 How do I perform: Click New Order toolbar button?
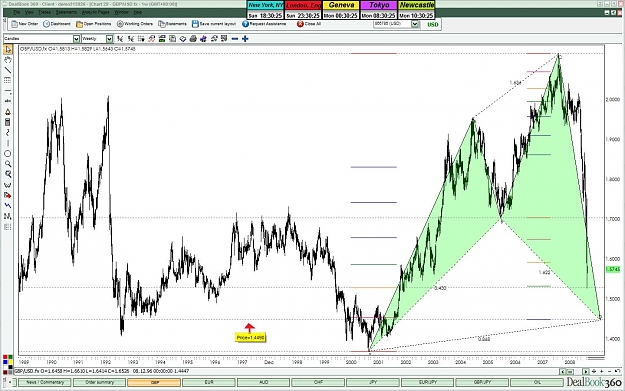click(25, 24)
